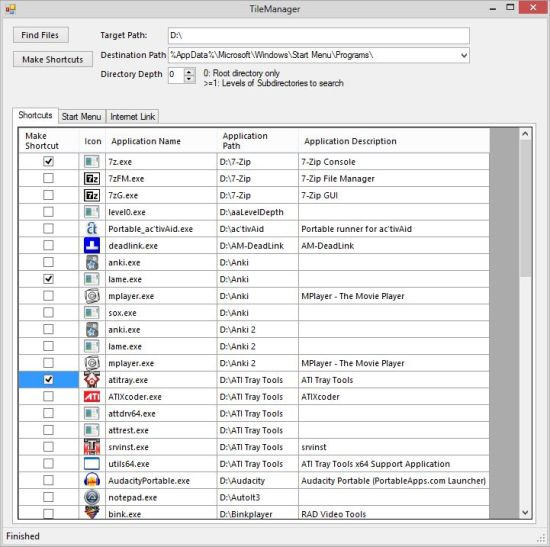
Task: Click the anki.exe icon in D:\Anki row
Action: (92, 262)
